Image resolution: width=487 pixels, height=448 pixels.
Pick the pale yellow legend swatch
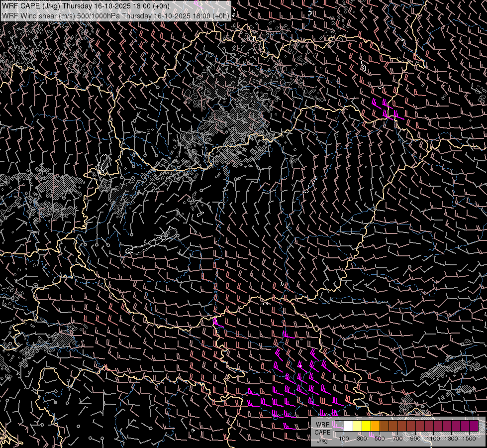[x=357, y=426]
